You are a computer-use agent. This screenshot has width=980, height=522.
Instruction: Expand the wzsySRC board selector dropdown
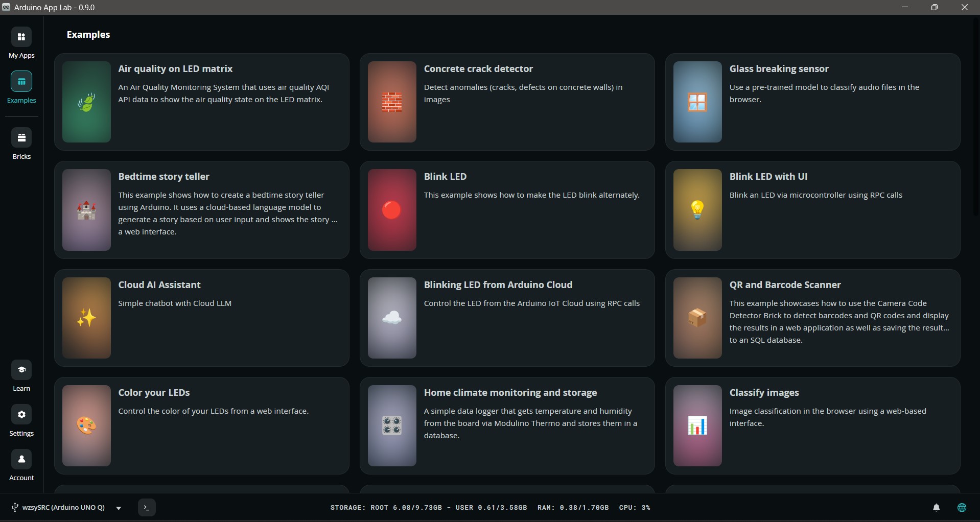point(119,508)
